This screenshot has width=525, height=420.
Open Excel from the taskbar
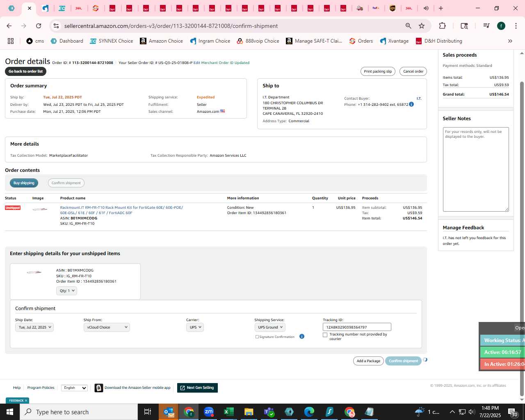228,412
